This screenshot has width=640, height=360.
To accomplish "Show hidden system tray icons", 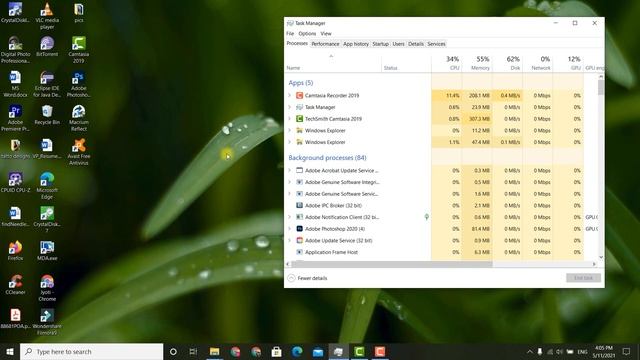I will click(x=529, y=351).
